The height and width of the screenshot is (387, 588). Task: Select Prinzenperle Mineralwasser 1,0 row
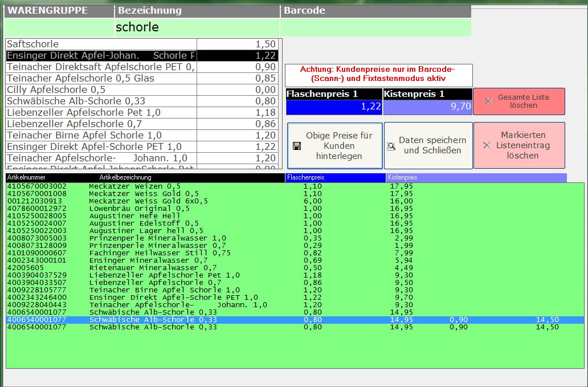point(295,238)
